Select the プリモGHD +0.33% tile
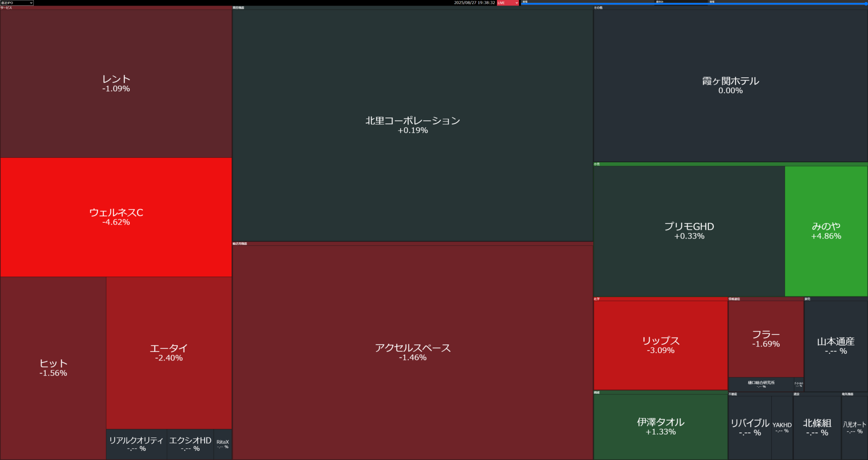 tap(689, 231)
